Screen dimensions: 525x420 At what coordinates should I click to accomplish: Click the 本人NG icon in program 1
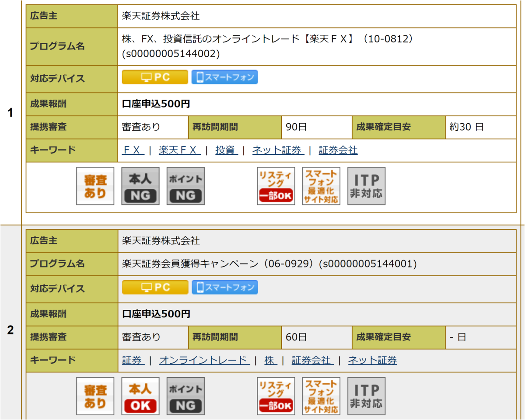pos(140,186)
